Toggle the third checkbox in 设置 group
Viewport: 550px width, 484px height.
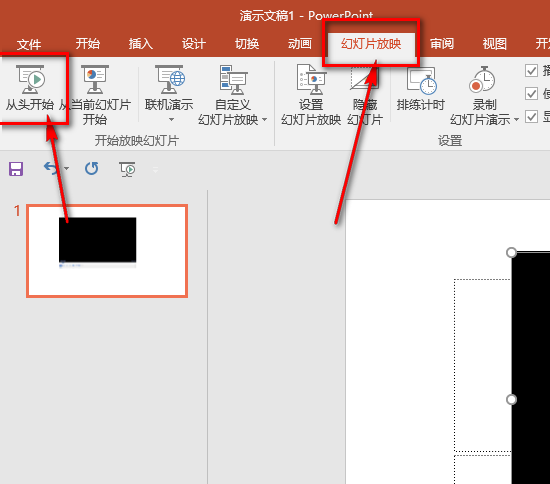[x=531, y=116]
